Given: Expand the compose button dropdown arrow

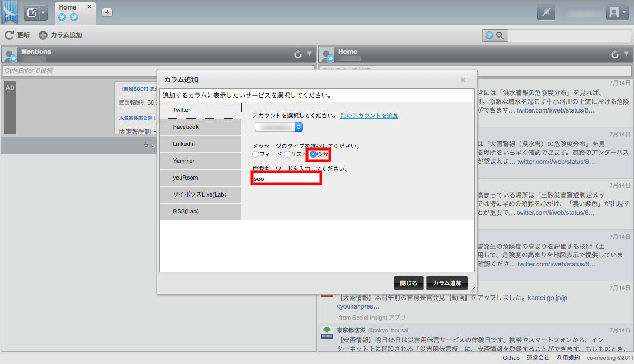Looking at the screenshot, I should click(x=43, y=13).
